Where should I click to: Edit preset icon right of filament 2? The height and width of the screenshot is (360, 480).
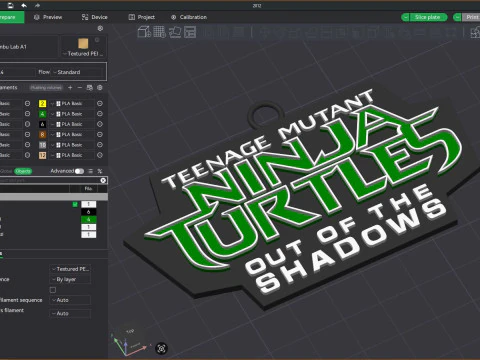[x=100, y=104]
